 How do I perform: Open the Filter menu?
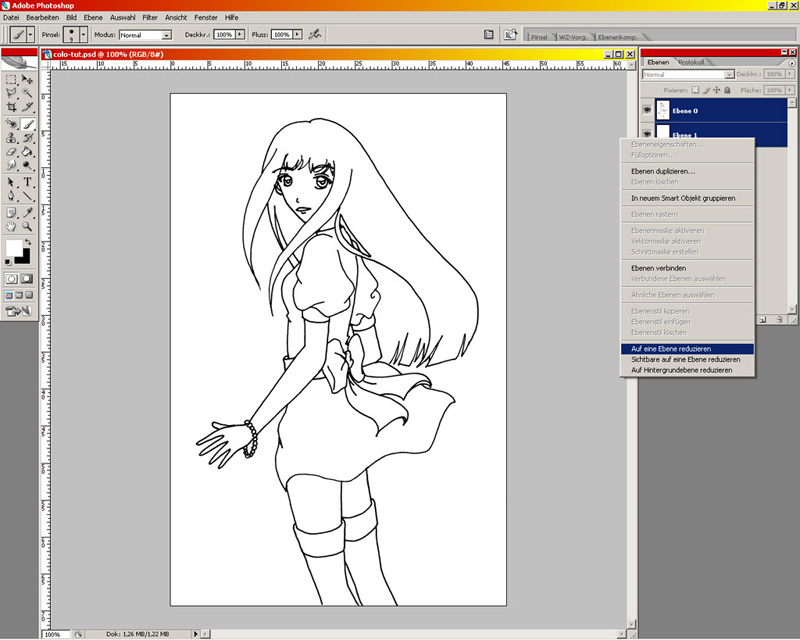point(150,17)
